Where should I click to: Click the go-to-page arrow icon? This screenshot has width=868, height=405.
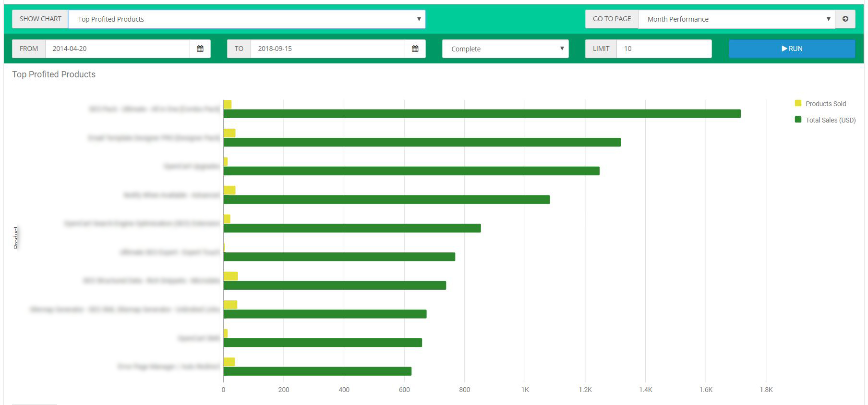pyautogui.click(x=845, y=19)
